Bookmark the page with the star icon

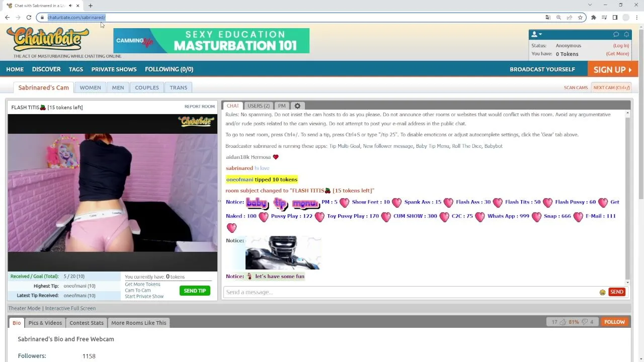click(x=580, y=17)
